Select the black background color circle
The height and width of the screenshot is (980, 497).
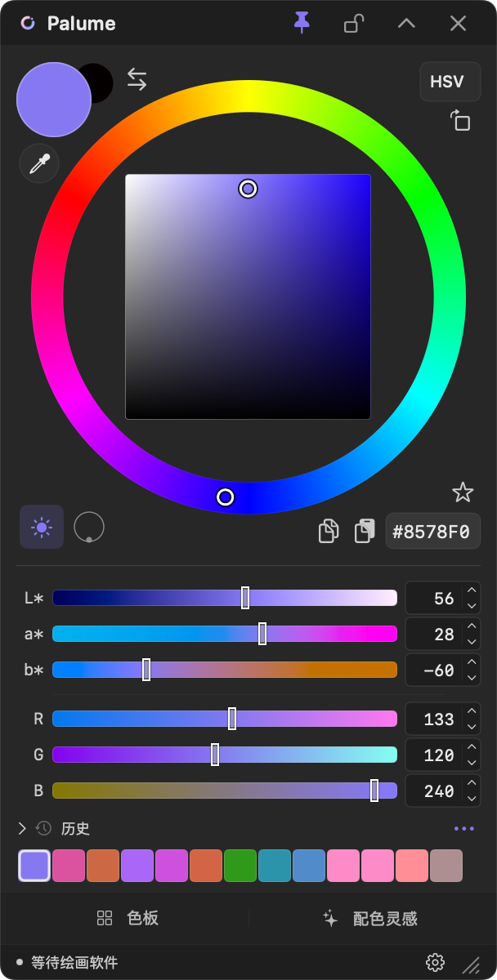click(x=100, y=82)
